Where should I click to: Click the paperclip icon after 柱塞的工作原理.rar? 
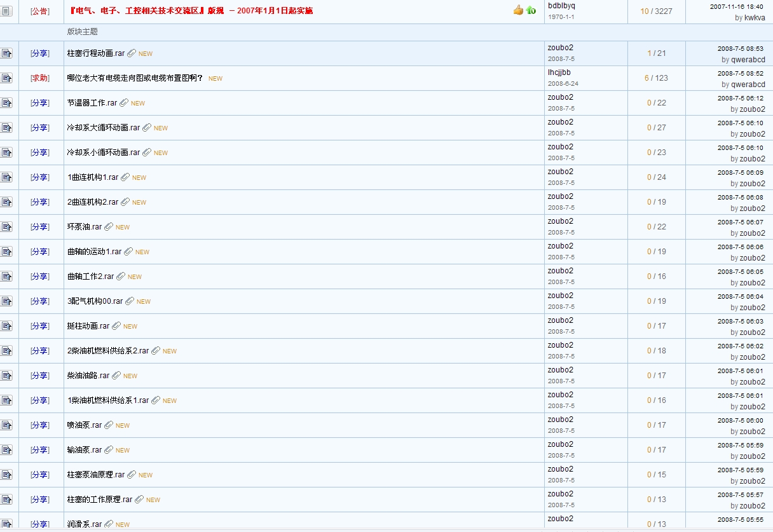(139, 500)
